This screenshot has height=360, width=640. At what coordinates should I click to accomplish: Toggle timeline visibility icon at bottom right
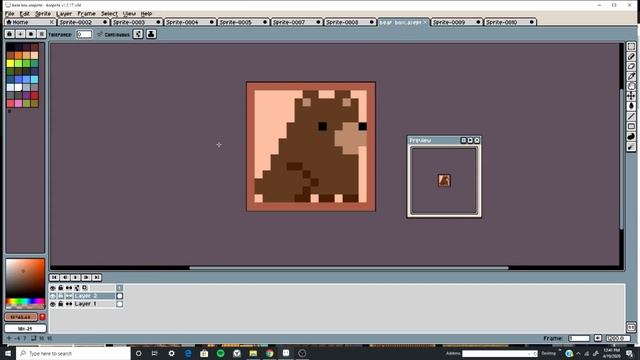(631, 327)
